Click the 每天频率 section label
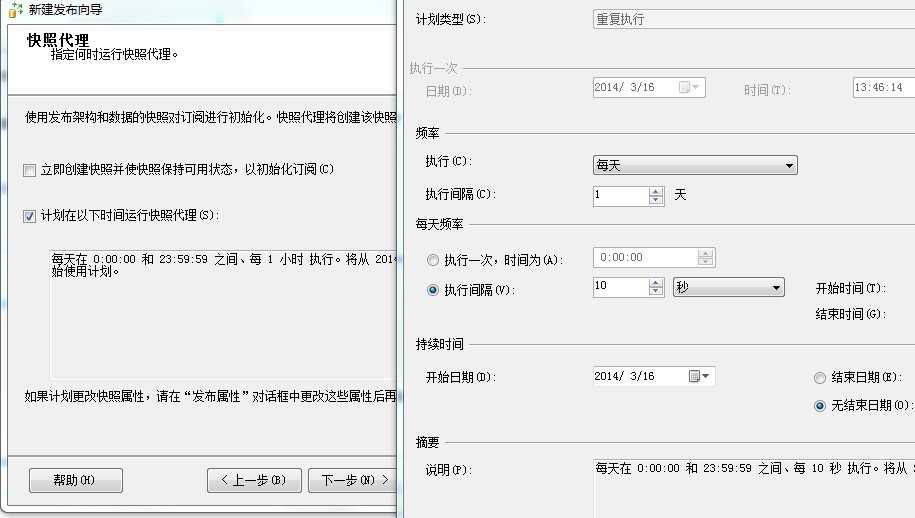 coord(439,224)
